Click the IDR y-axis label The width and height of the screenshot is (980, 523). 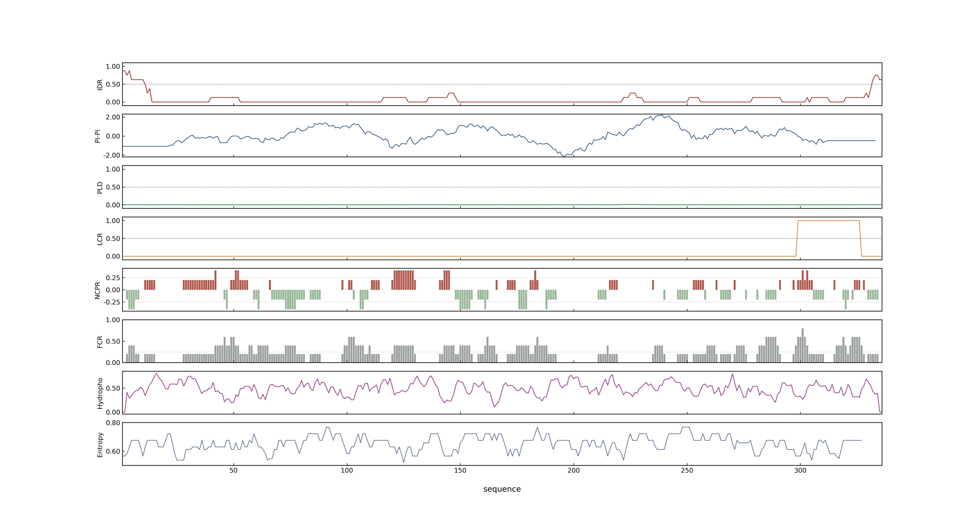click(100, 85)
